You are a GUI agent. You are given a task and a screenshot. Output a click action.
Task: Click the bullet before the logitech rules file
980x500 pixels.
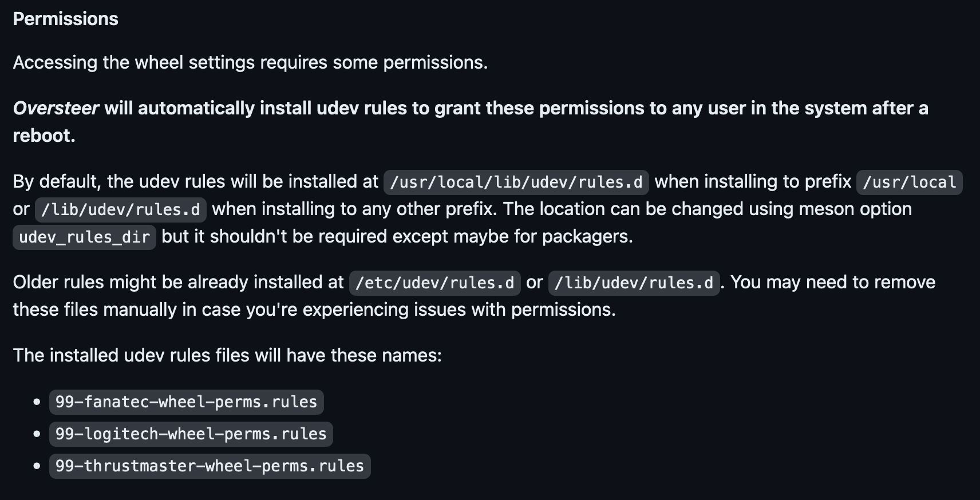pos(37,434)
